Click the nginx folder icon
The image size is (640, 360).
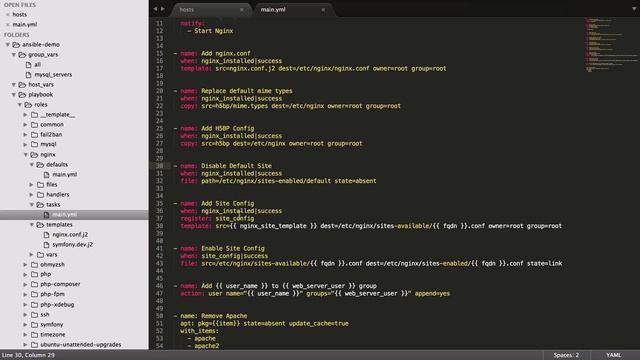pos(34,155)
